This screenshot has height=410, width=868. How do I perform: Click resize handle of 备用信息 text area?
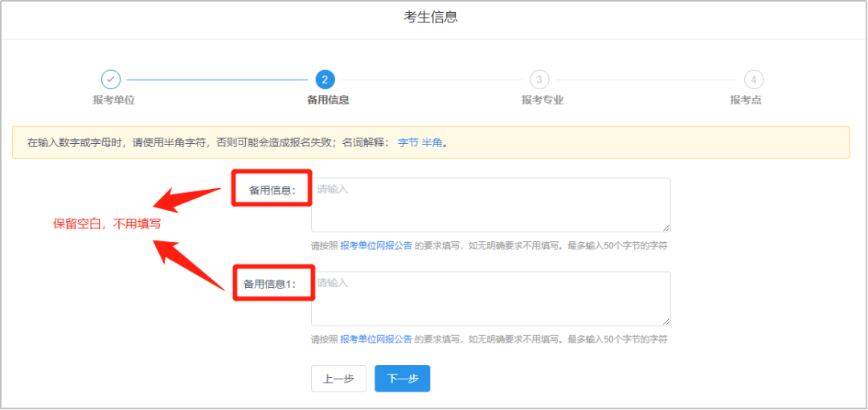[x=666, y=228]
